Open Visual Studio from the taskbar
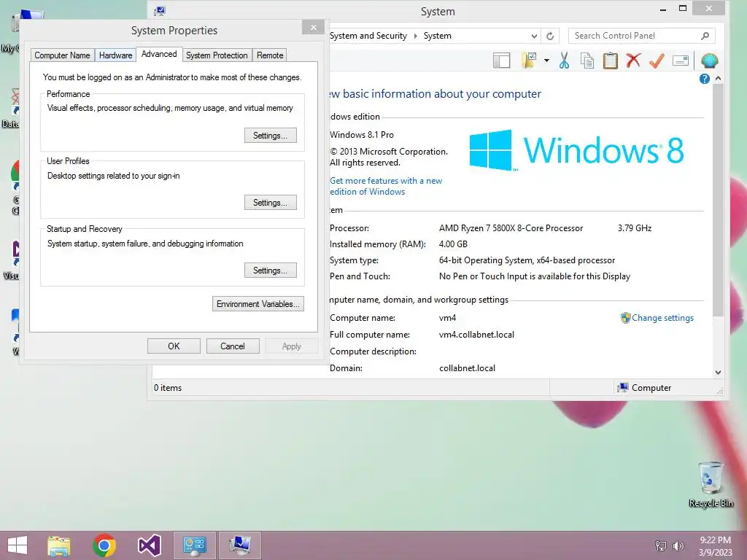Viewport: 747px width, 560px height. [x=149, y=545]
